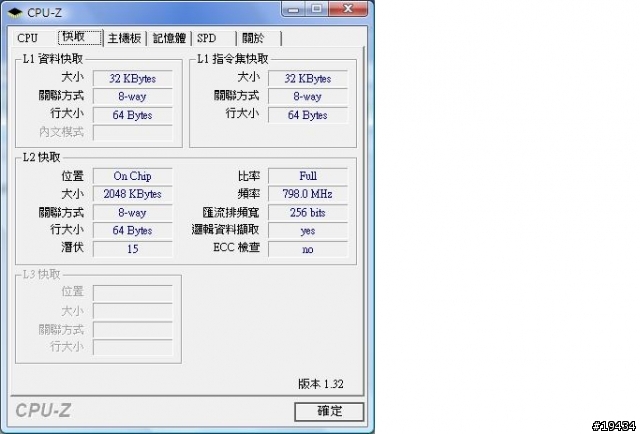
Task: Click L1 instruction cache 8-way field
Action: 308,97
